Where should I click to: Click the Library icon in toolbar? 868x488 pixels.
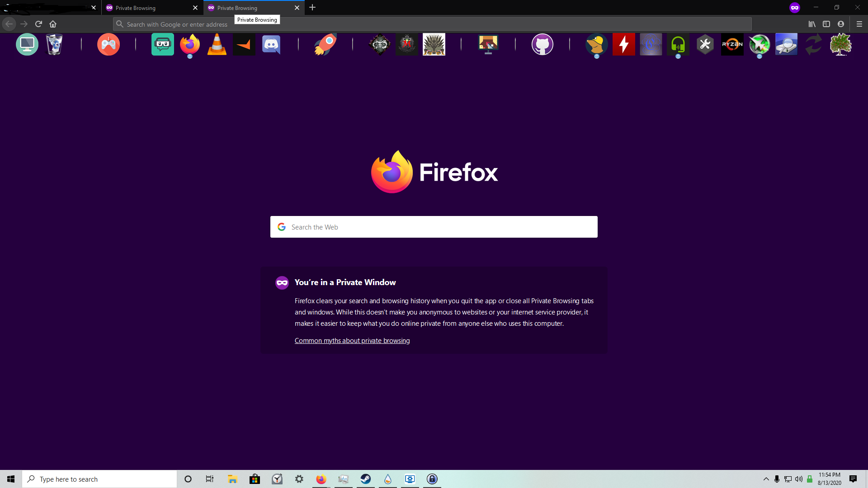(x=812, y=24)
